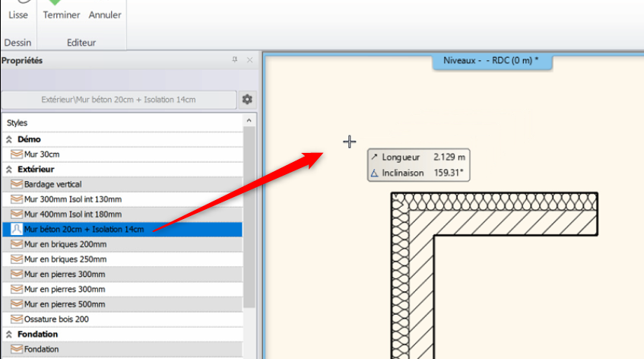Click the Ossature bois 200 wall icon
The height and width of the screenshot is (359, 644).
tap(17, 319)
